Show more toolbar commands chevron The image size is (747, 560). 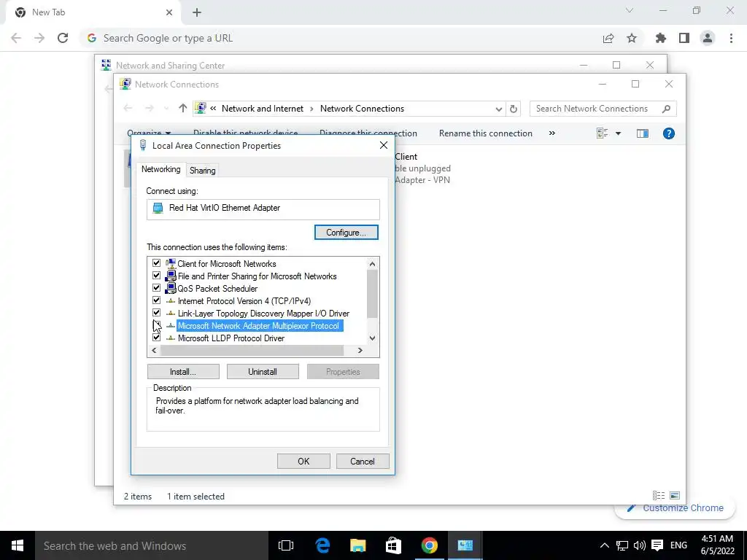click(x=551, y=133)
